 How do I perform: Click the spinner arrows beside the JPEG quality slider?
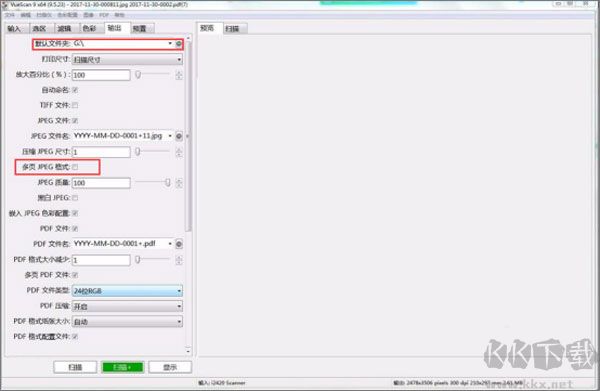coord(179,183)
